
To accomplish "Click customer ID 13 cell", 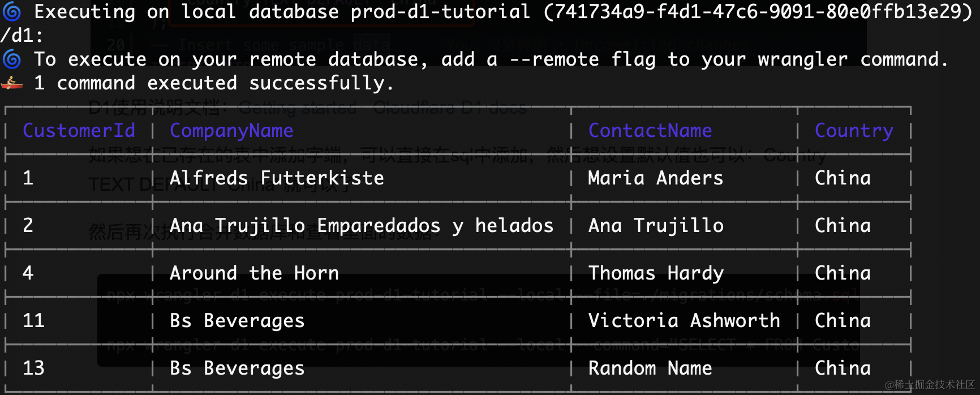I will [x=33, y=368].
